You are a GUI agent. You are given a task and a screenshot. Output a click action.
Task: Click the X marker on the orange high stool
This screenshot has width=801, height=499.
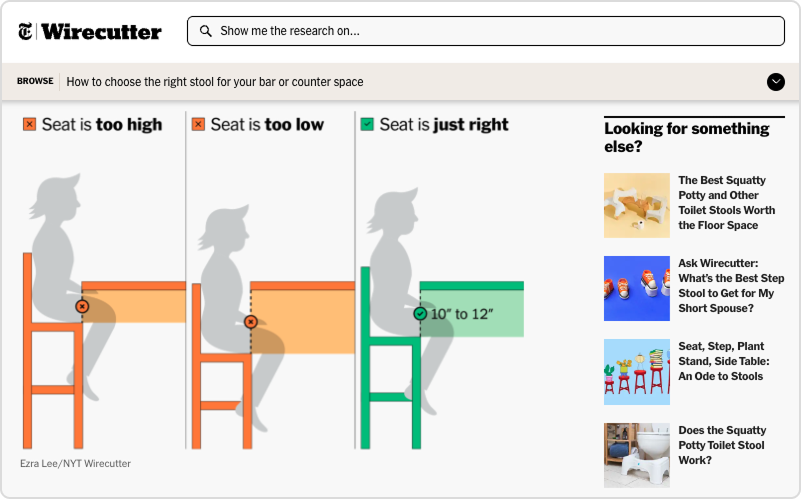click(83, 307)
